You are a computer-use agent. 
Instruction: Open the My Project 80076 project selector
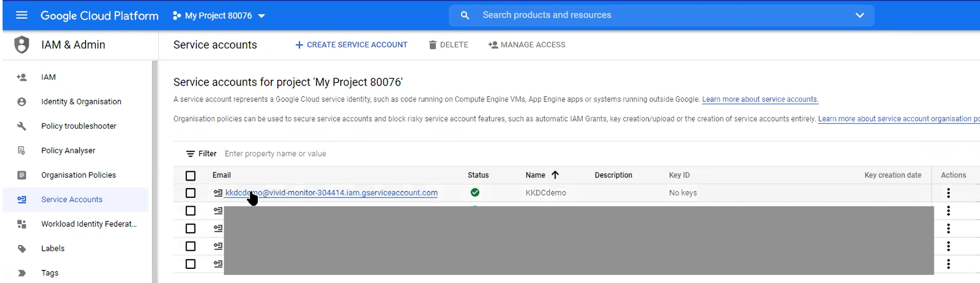219,16
